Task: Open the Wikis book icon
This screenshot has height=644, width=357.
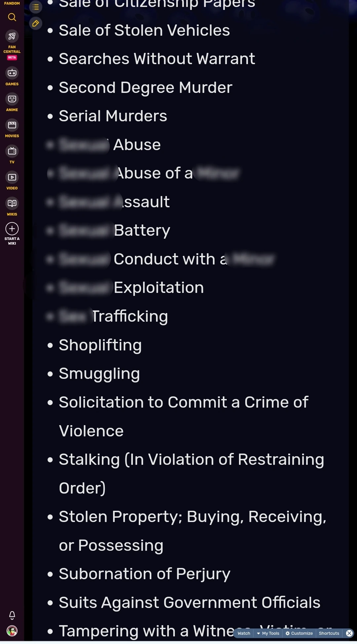Action: [x=12, y=204]
